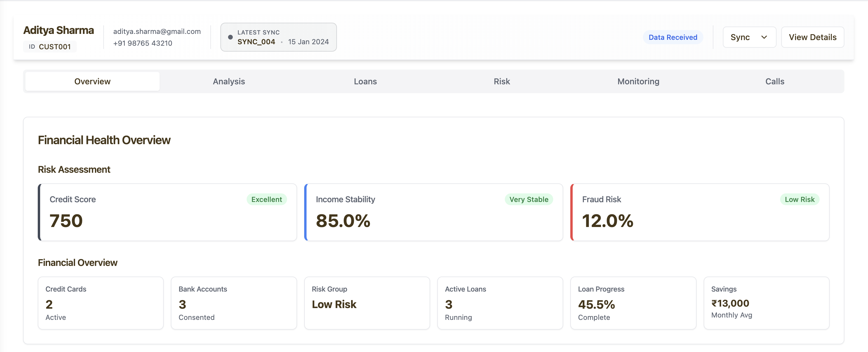868x352 pixels.
Task: Switch to the Analysis tab
Action: (x=229, y=82)
